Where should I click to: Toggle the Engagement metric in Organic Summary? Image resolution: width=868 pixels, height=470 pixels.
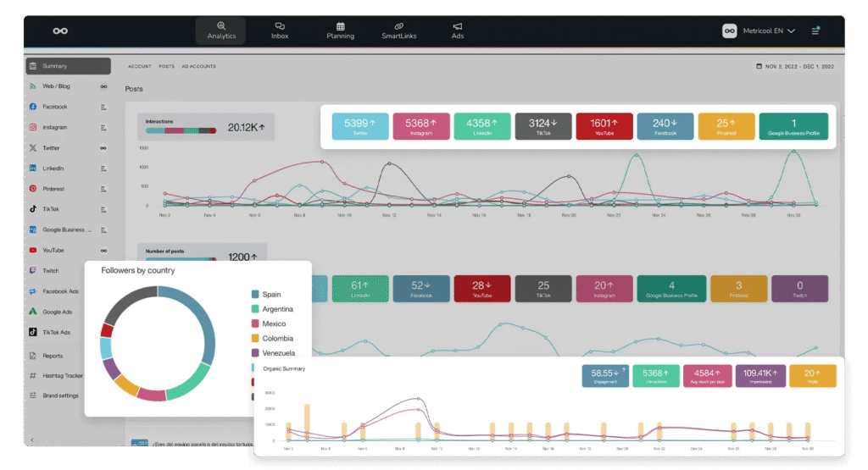(605, 376)
